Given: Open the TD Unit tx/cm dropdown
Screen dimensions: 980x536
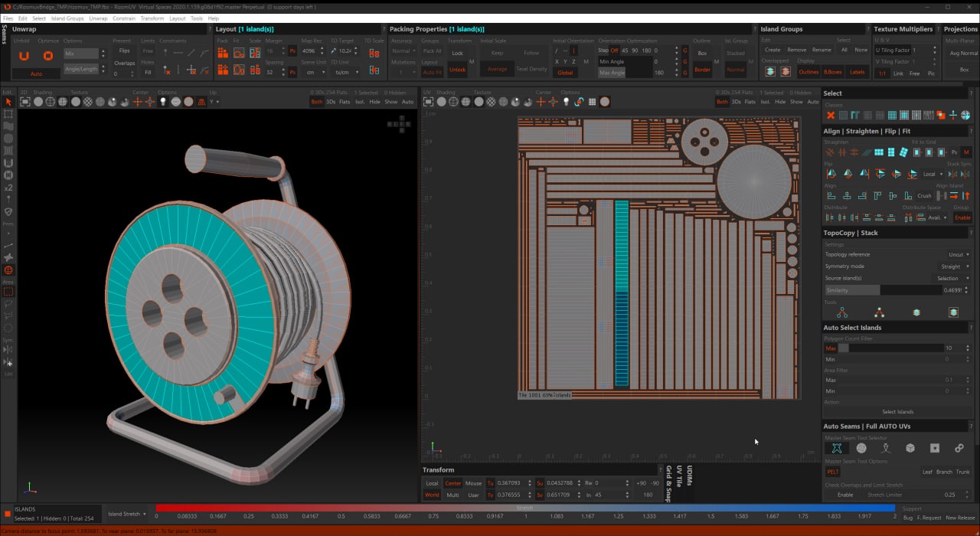Looking at the screenshot, I should [344, 72].
